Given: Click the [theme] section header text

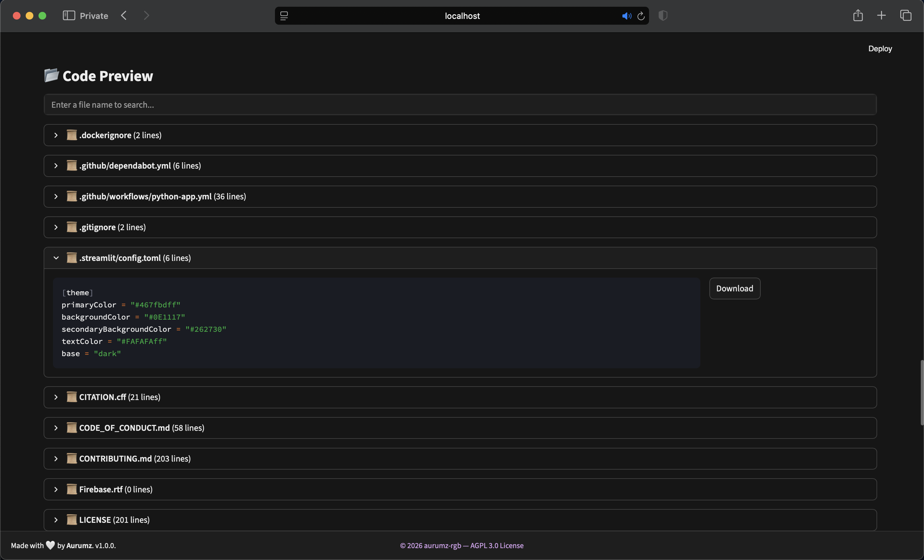Looking at the screenshot, I should (x=77, y=293).
